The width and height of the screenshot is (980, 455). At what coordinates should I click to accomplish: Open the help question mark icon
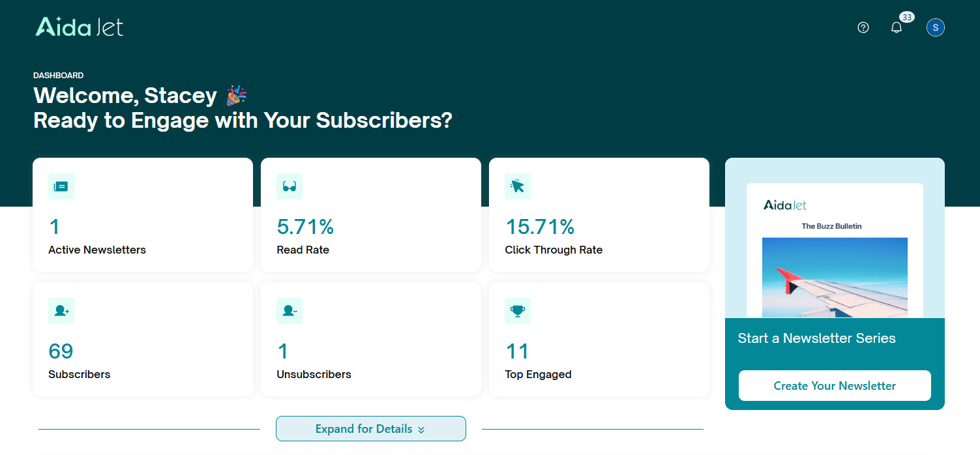[863, 27]
